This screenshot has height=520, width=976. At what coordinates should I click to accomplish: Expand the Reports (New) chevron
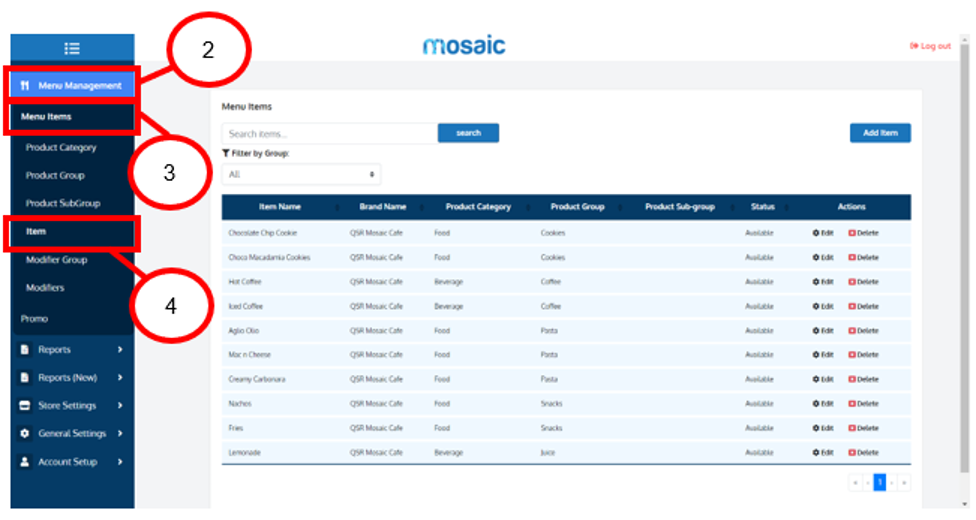point(120,378)
